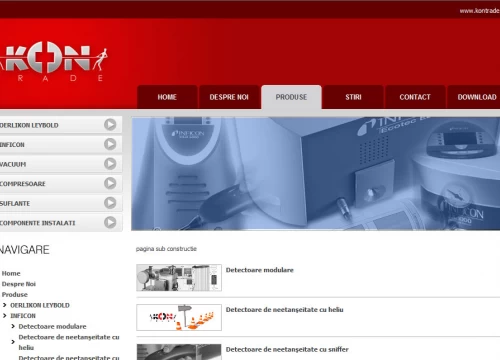
Task: Click chevron beside Detectoare modulare tree item
Action: click(x=13, y=326)
